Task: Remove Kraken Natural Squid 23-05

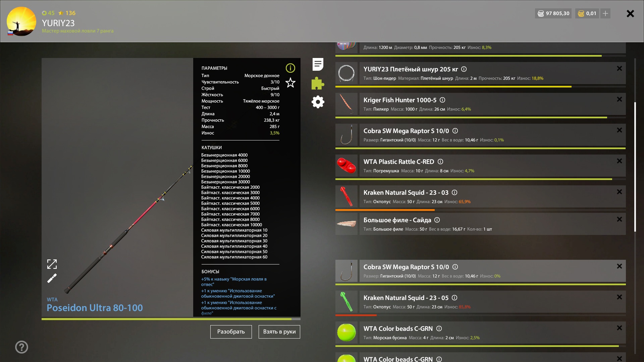Action: (619, 297)
